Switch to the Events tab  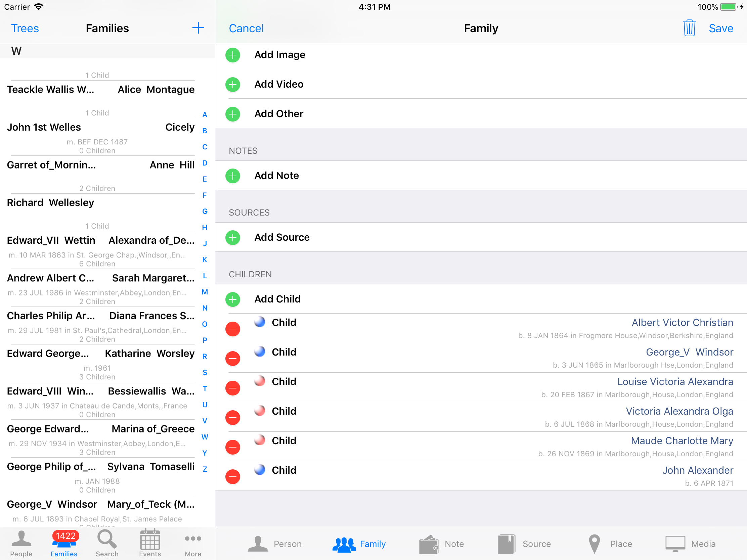150,543
